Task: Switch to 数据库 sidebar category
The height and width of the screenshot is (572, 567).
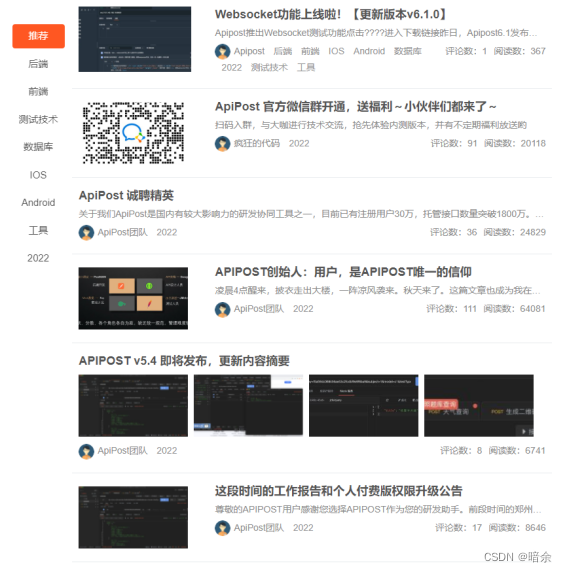Action: coord(38,147)
